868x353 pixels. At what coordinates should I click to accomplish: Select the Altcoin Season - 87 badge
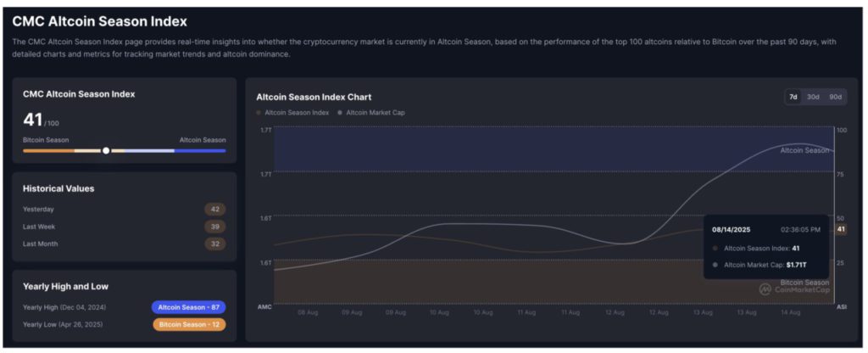[188, 307]
